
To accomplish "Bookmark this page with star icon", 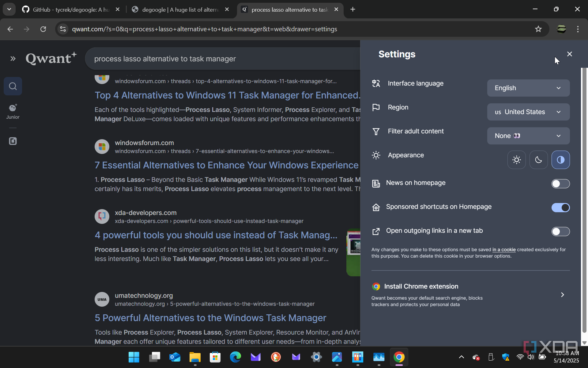I will [538, 29].
